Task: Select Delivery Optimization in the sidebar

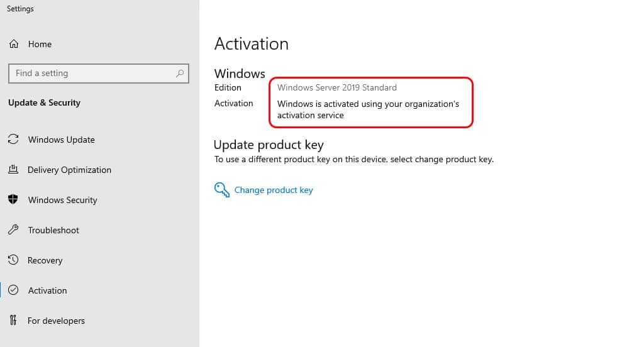Action: point(69,170)
